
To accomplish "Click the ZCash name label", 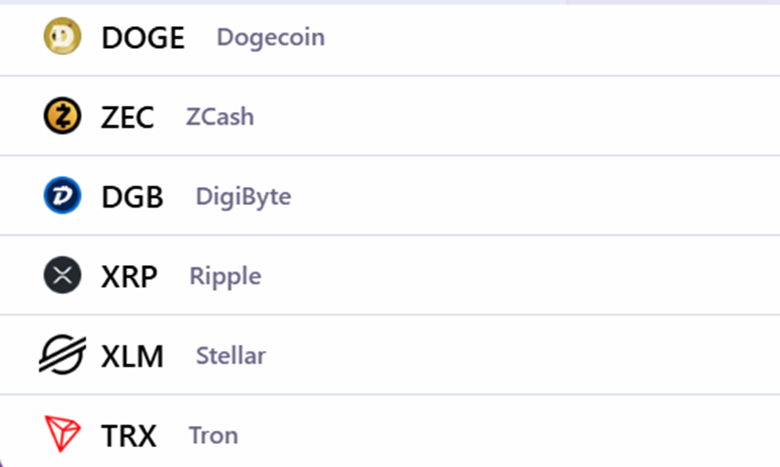I will click(220, 117).
